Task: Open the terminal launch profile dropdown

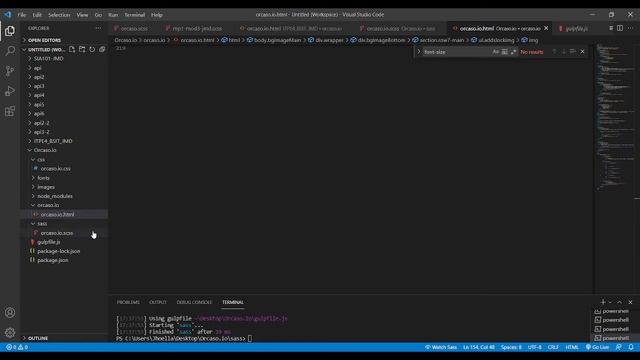Action: coord(611,302)
